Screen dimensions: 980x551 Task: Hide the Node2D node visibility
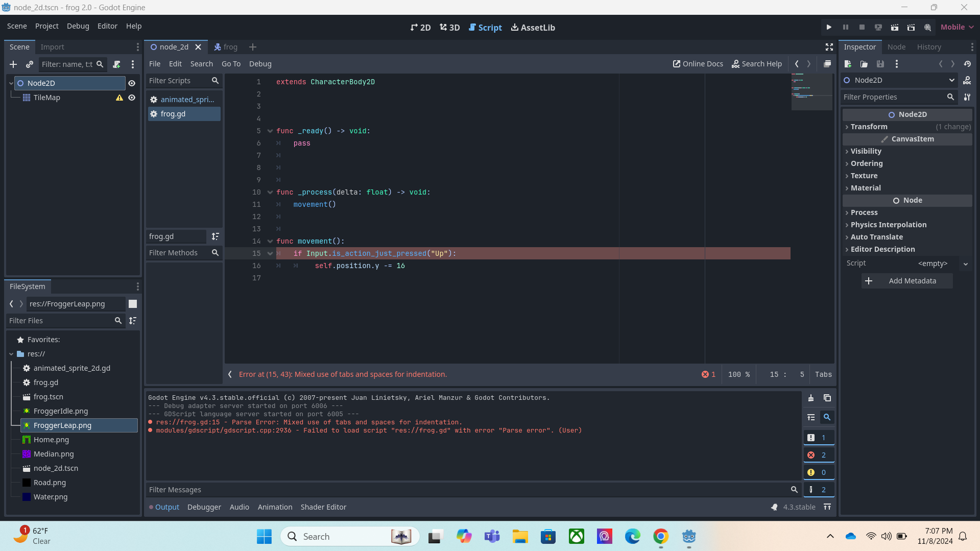[132, 83]
